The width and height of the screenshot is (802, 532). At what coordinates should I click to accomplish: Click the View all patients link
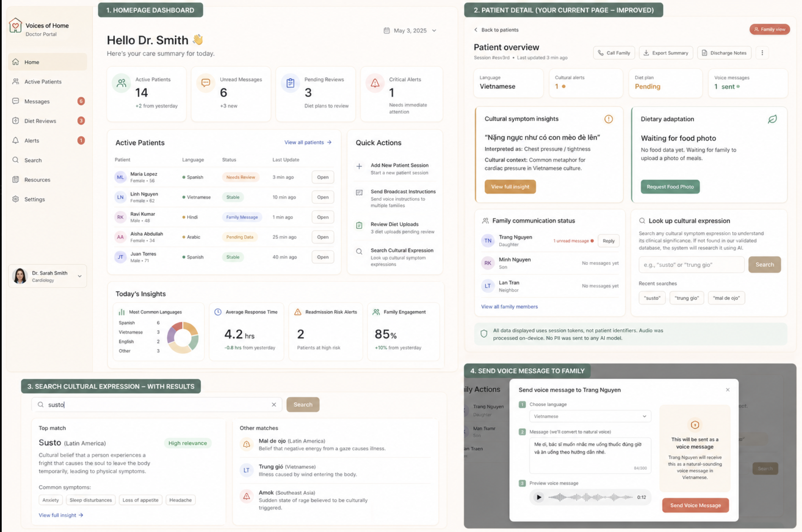coord(308,142)
